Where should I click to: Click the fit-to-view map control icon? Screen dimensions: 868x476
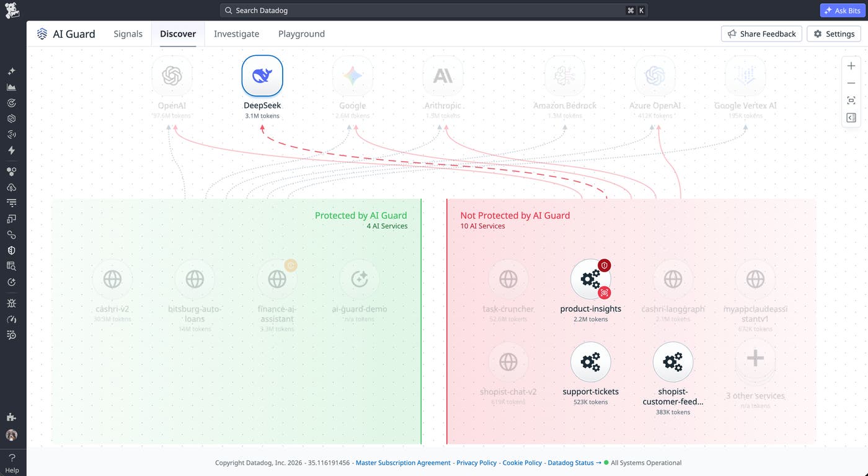pos(851,100)
